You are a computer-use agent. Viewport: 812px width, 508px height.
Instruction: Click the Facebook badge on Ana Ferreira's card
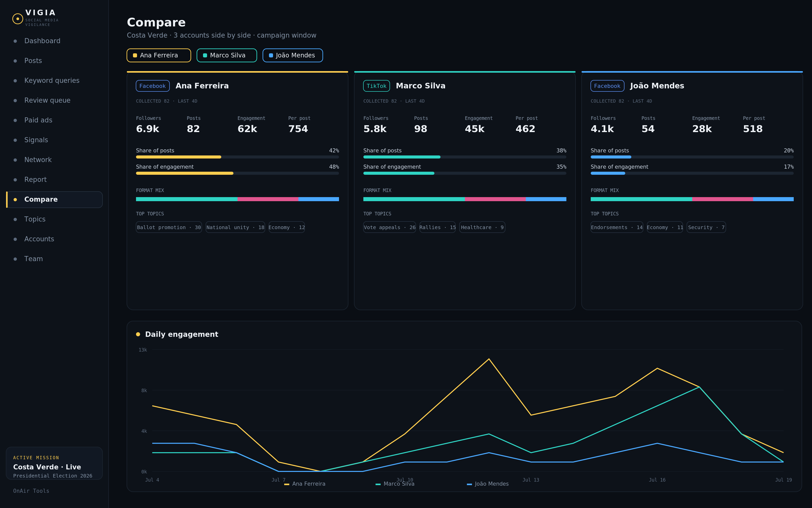[x=153, y=86]
